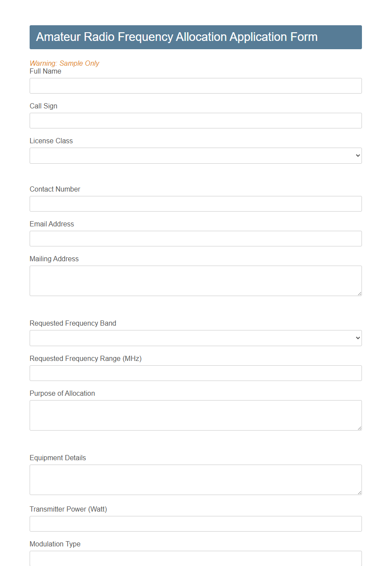Open the Requested Frequency Band dropdown
Screen dimensions: 392x566
195,338
